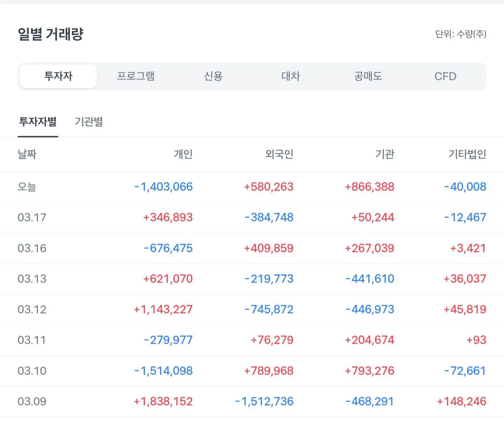
Task: Switch to the CFD tab
Action: click(x=445, y=76)
